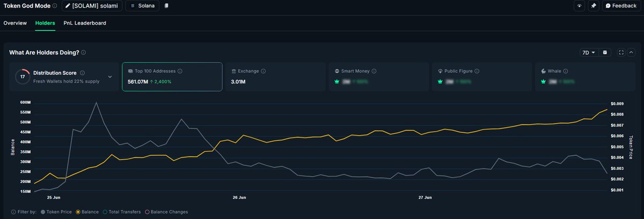
Task: Collapse the What Are Holders Doing panel
Action: coord(631,52)
